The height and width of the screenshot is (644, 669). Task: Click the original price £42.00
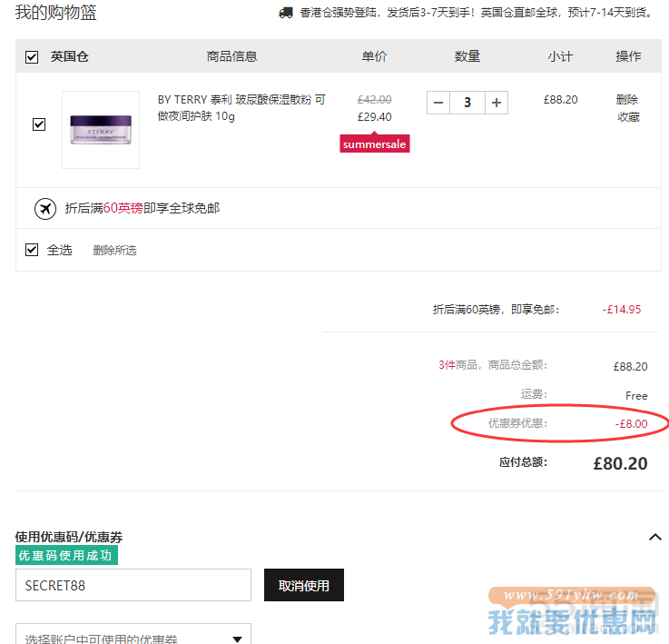tap(374, 100)
